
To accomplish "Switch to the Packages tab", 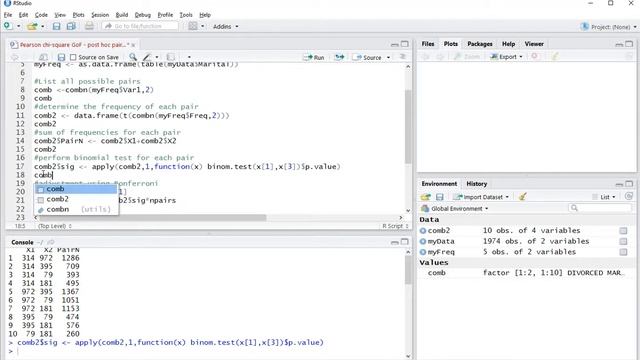I will coord(480,44).
